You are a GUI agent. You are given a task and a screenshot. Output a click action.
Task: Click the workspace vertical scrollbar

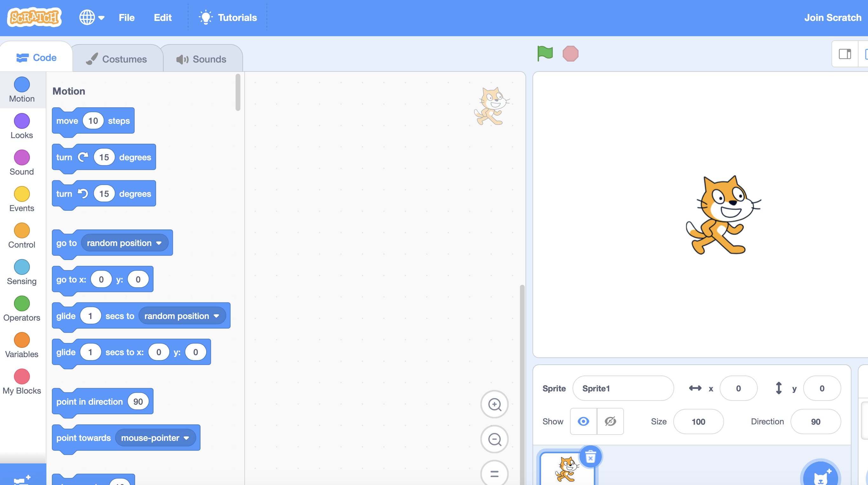click(x=522, y=384)
